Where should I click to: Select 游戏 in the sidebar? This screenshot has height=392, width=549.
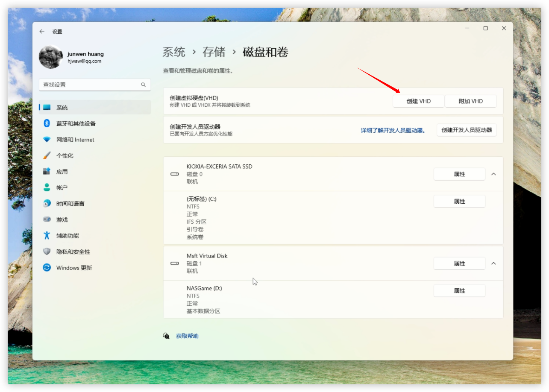tap(62, 219)
